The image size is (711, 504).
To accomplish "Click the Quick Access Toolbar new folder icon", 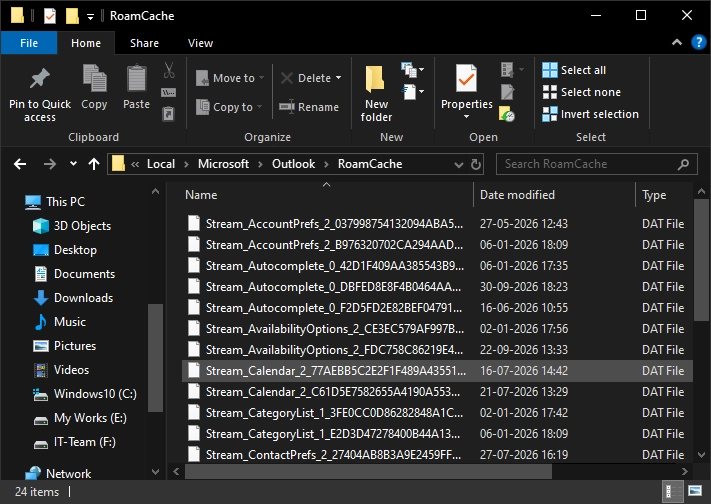I will 72,16.
